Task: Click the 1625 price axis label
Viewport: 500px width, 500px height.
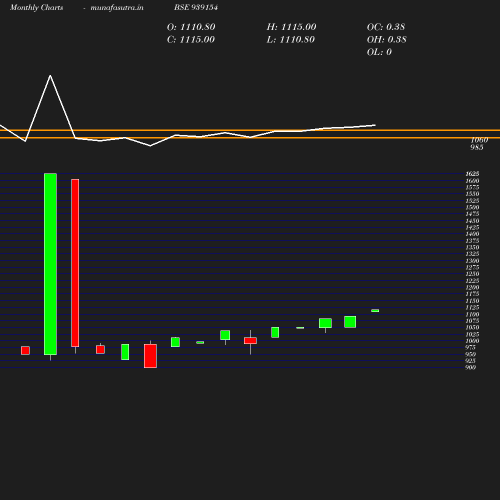Action: coord(472,174)
